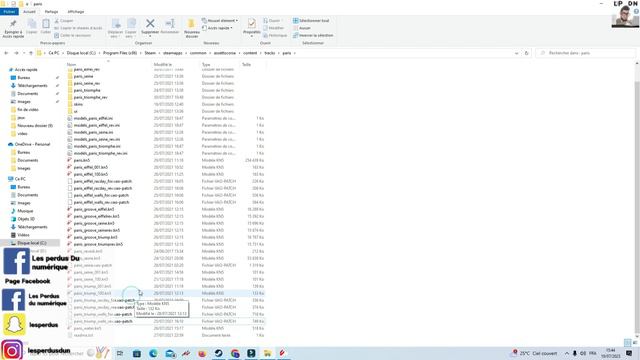
Task: Refresh the folder view
Action: pyautogui.click(x=527, y=53)
